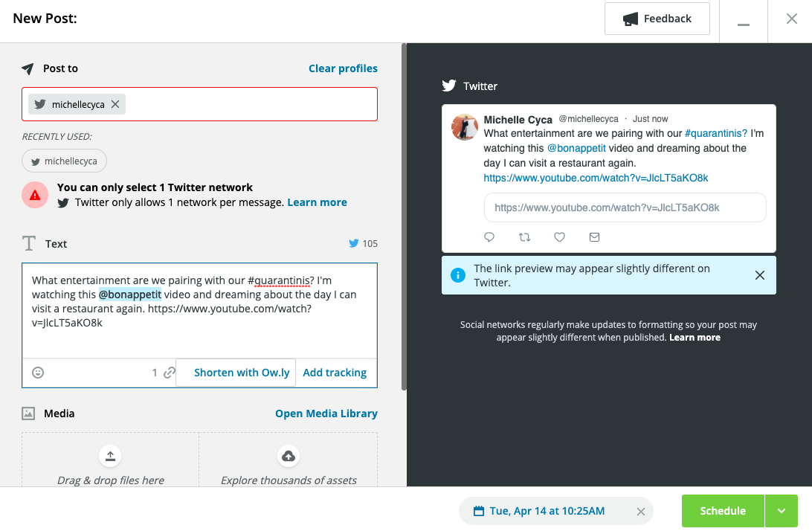Open Media Library link

pos(326,413)
